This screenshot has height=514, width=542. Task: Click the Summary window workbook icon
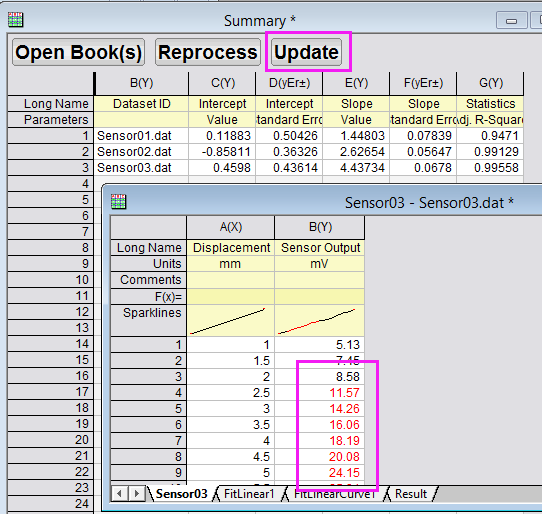tap(16, 20)
